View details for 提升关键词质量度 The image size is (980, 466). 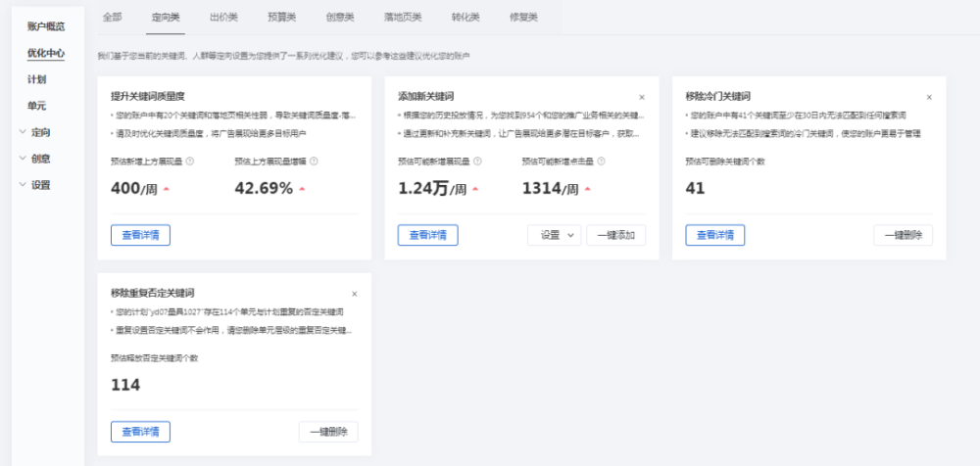141,235
